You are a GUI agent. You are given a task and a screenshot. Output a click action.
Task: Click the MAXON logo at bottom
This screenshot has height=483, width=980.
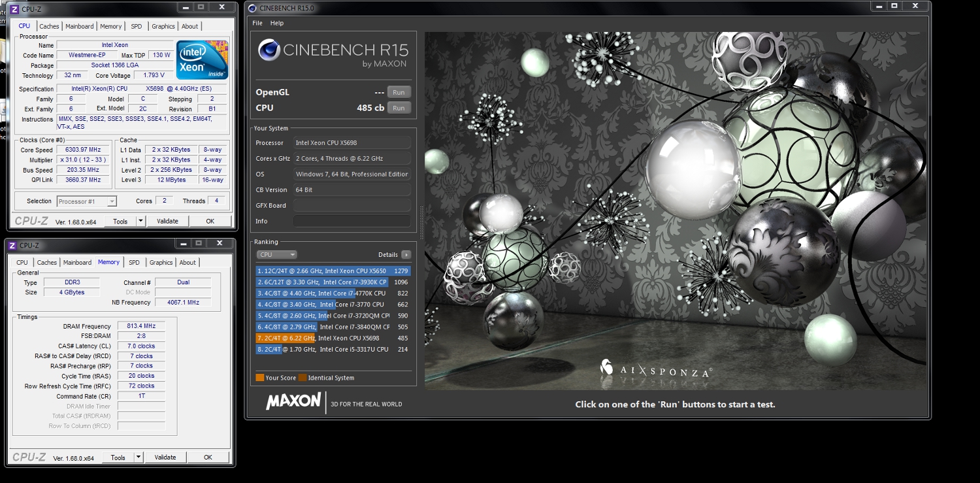(293, 401)
